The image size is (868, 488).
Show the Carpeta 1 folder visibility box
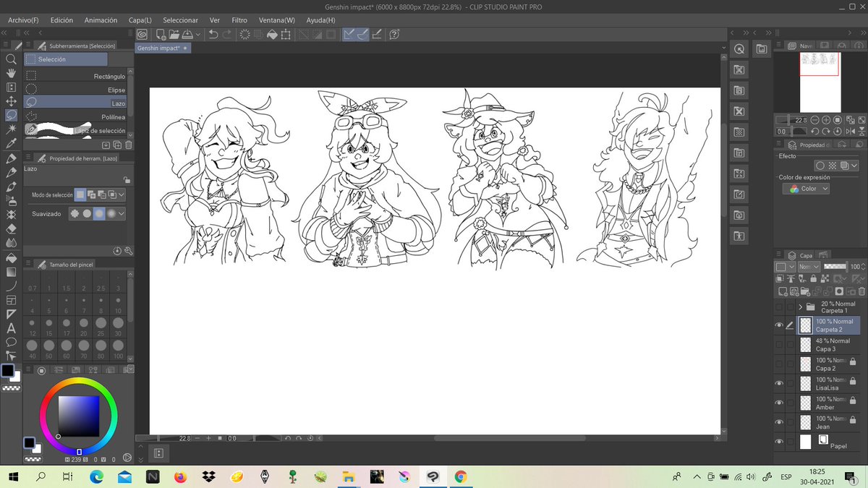tap(779, 307)
